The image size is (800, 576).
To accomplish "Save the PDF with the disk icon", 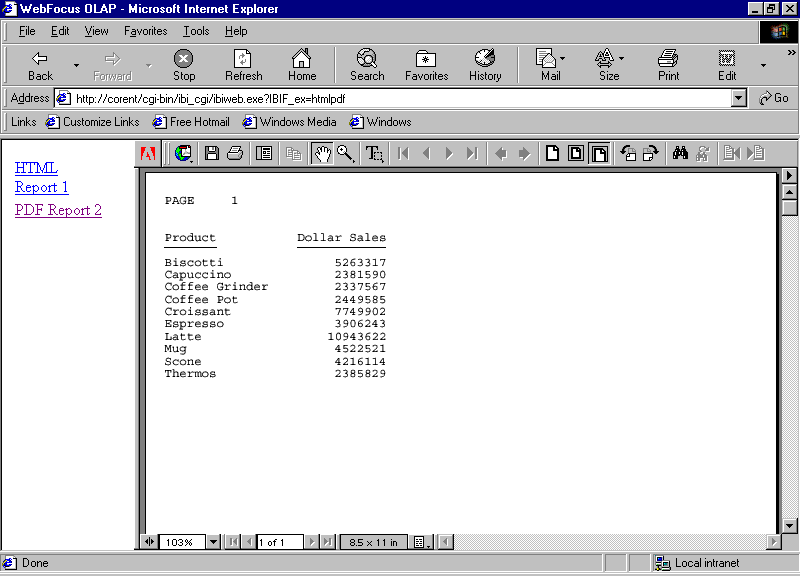I will pyautogui.click(x=210, y=152).
